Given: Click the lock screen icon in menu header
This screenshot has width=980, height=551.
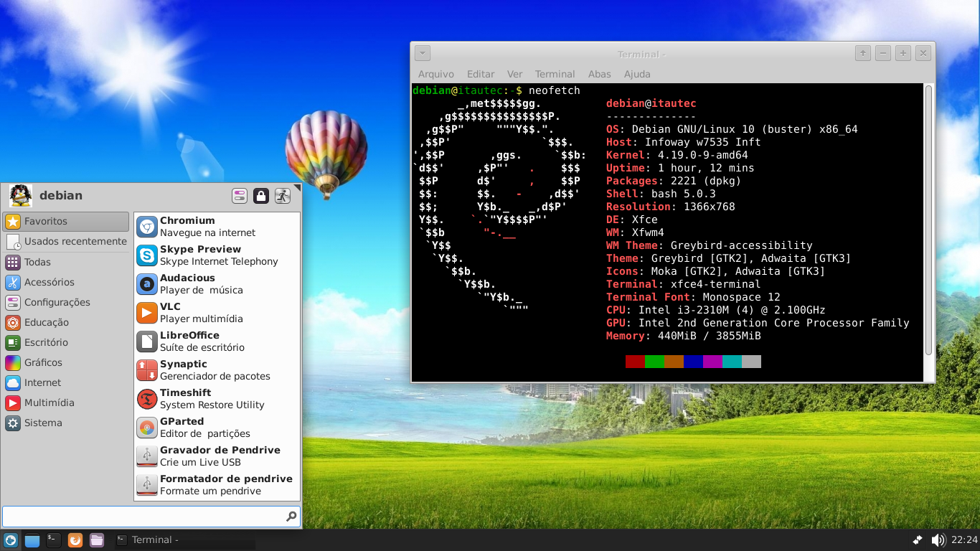Looking at the screenshot, I should [261, 195].
